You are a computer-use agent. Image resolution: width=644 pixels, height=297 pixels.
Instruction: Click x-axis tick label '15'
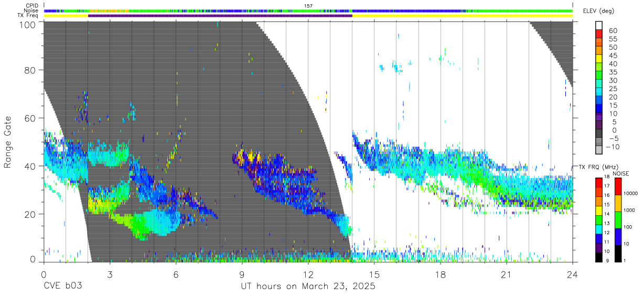tap(374, 274)
